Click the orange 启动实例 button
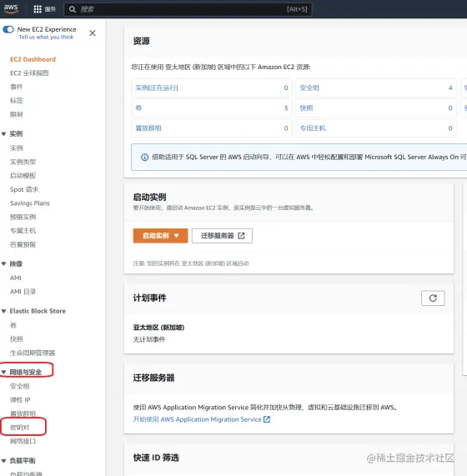The width and height of the screenshot is (467, 476). tap(160, 236)
